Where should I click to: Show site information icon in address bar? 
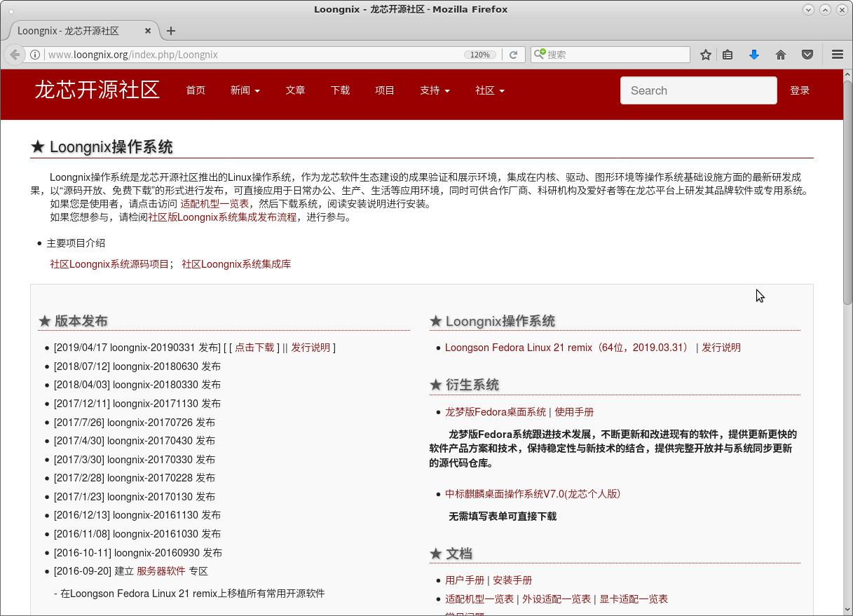pos(34,55)
